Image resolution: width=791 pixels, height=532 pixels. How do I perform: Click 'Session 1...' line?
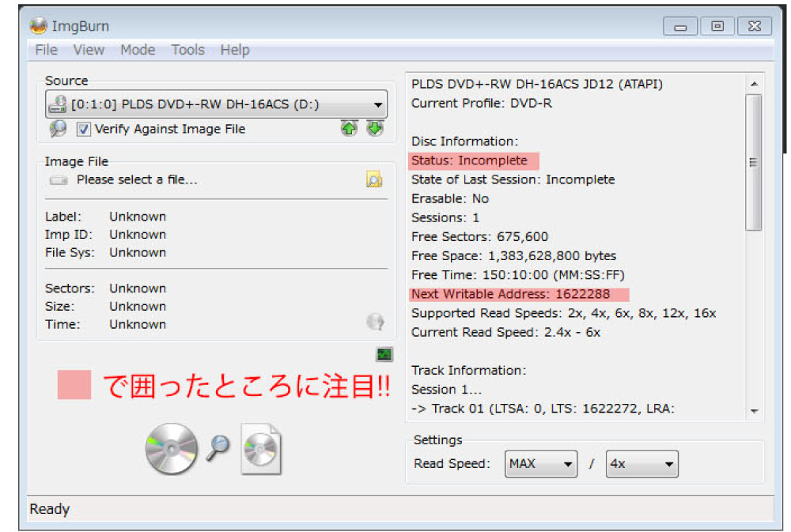(446, 389)
